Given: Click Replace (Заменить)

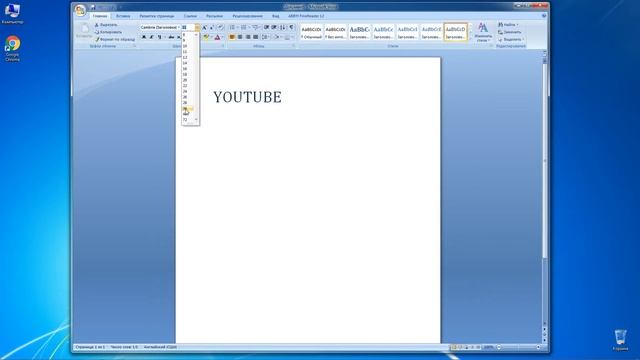Looking at the screenshot, I should point(509,32).
